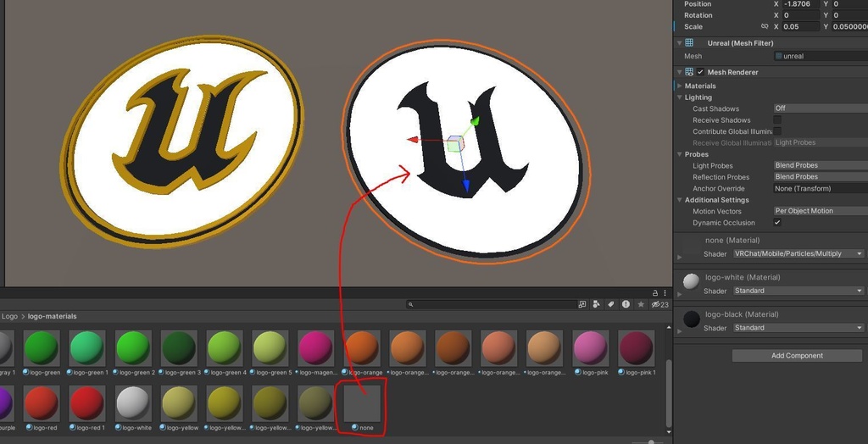Click the Mesh Renderer component icon
Viewport: 868px width, 444px height.
689,72
